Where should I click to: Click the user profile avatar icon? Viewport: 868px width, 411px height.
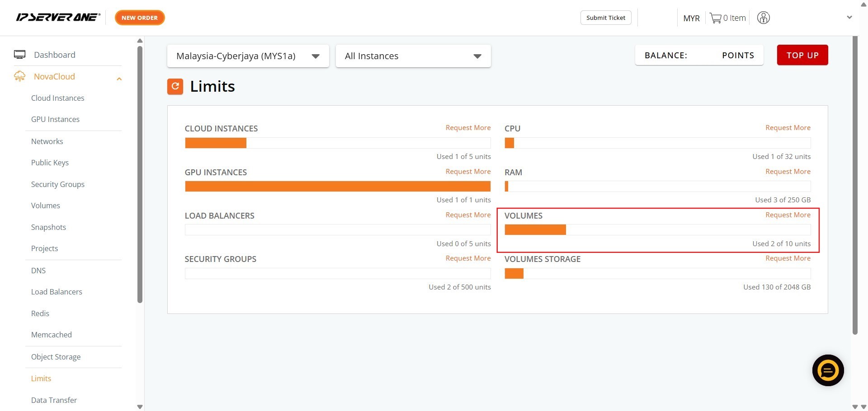(x=763, y=18)
